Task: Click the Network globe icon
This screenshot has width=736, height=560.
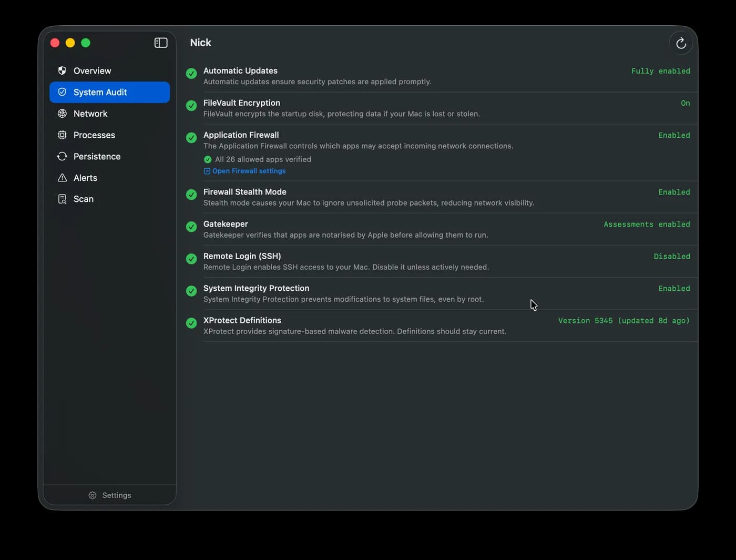Action: (62, 114)
